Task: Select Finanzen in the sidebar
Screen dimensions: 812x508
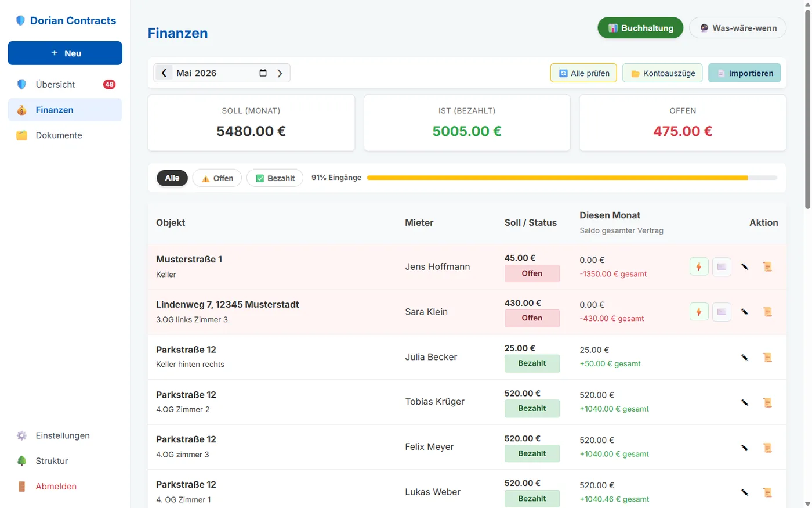Action: [65, 110]
